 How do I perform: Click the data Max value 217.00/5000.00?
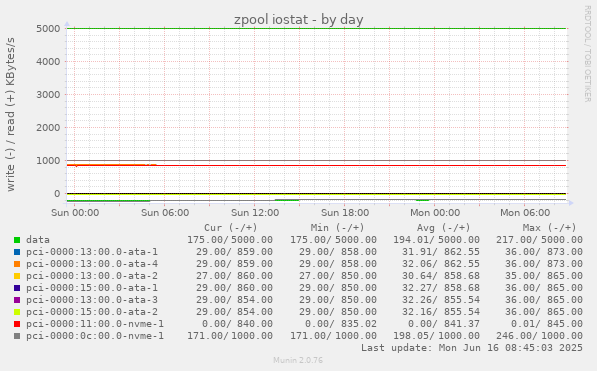pyautogui.click(x=539, y=240)
